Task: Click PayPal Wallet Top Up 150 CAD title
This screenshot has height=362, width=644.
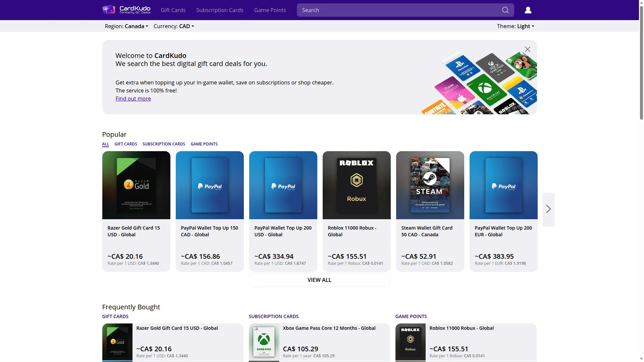Action: tap(210, 231)
